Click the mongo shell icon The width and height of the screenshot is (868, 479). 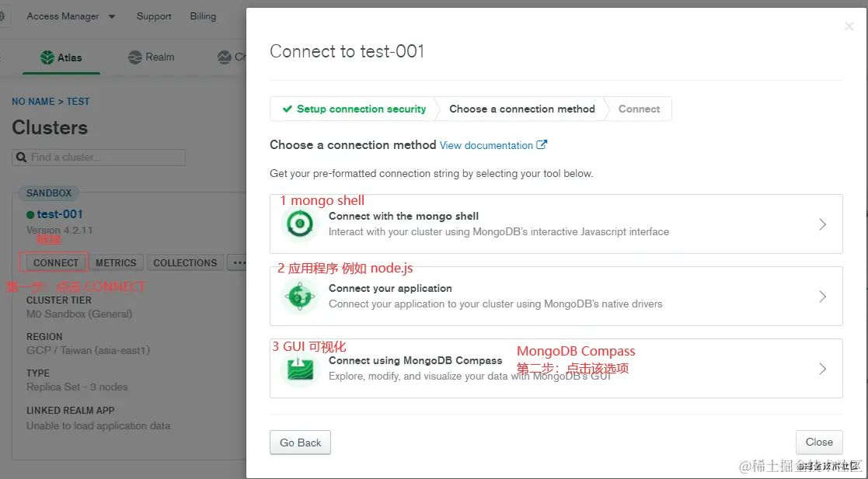300,224
